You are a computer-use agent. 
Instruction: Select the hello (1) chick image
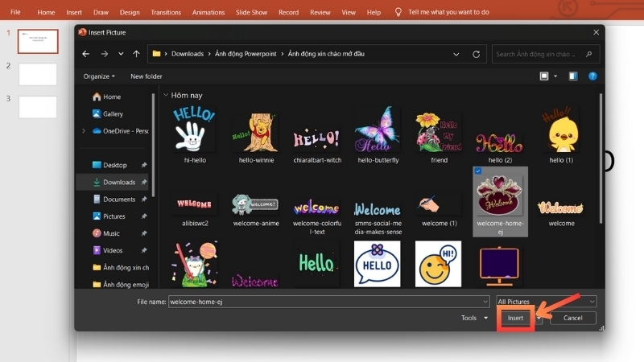[561, 135]
